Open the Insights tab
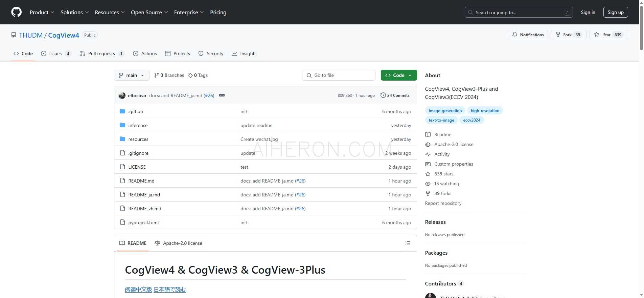The width and height of the screenshot is (644, 298). [244, 54]
